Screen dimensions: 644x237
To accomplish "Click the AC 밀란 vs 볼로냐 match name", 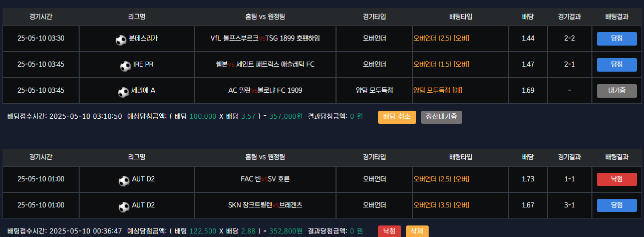I will tap(265, 91).
